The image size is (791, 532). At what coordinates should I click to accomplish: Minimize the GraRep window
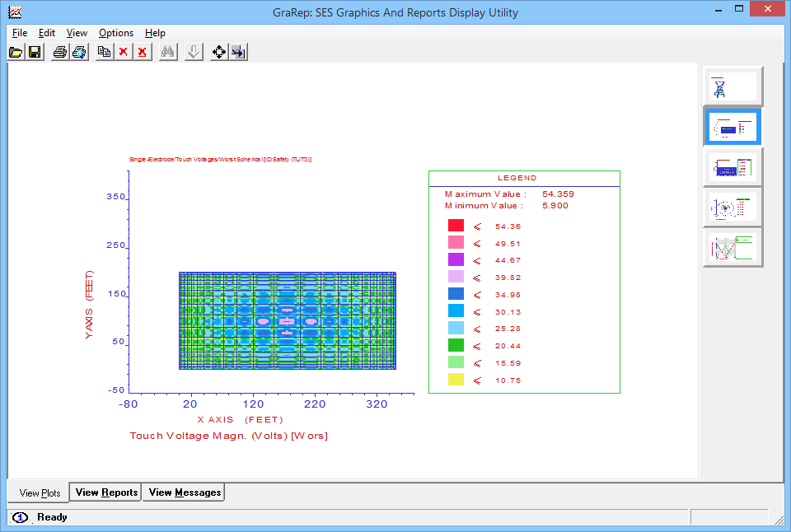click(x=718, y=10)
